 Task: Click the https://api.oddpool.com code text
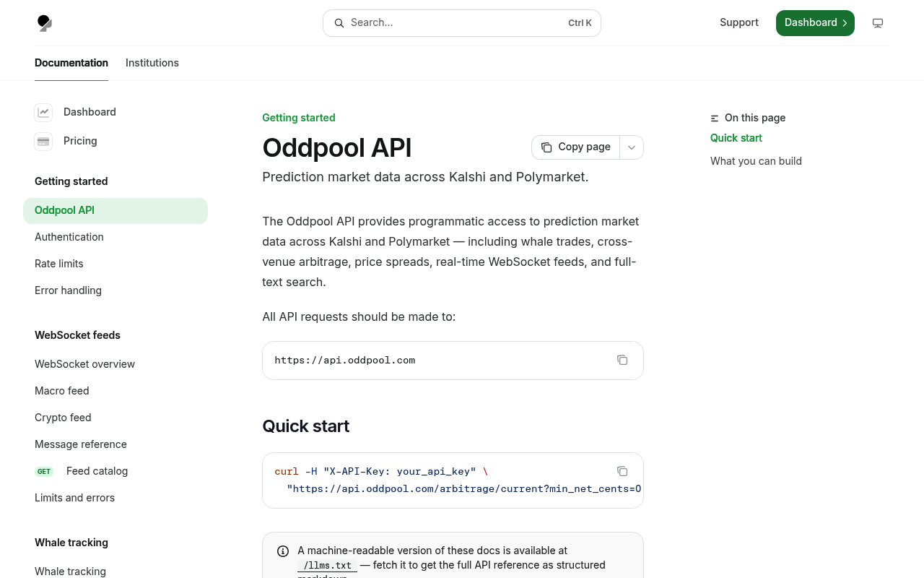[345, 361]
